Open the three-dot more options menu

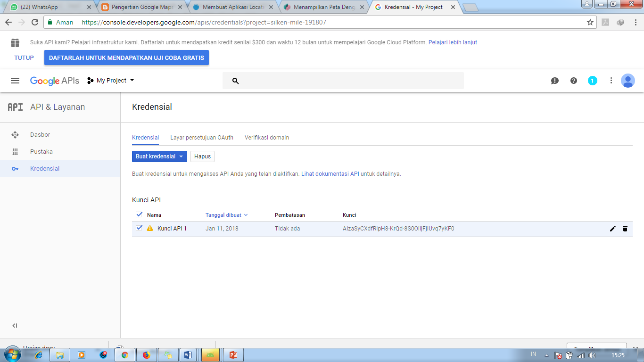(x=611, y=81)
